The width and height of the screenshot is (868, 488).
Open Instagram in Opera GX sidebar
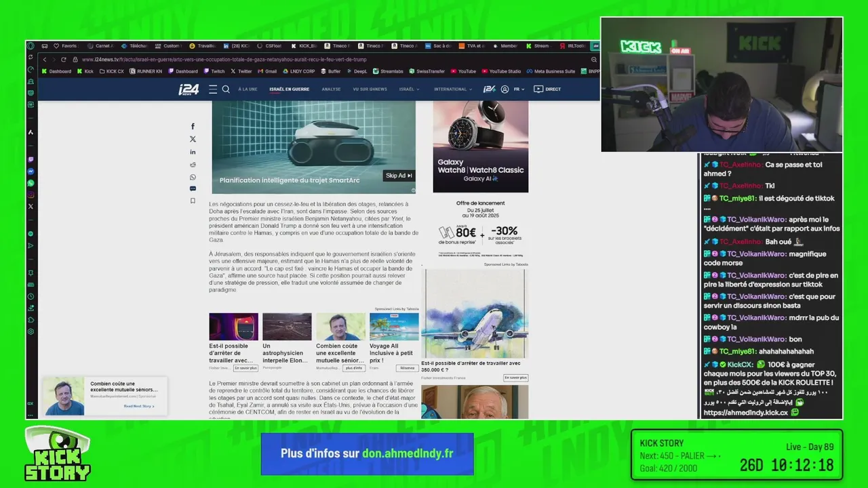click(x=31, y=195)
